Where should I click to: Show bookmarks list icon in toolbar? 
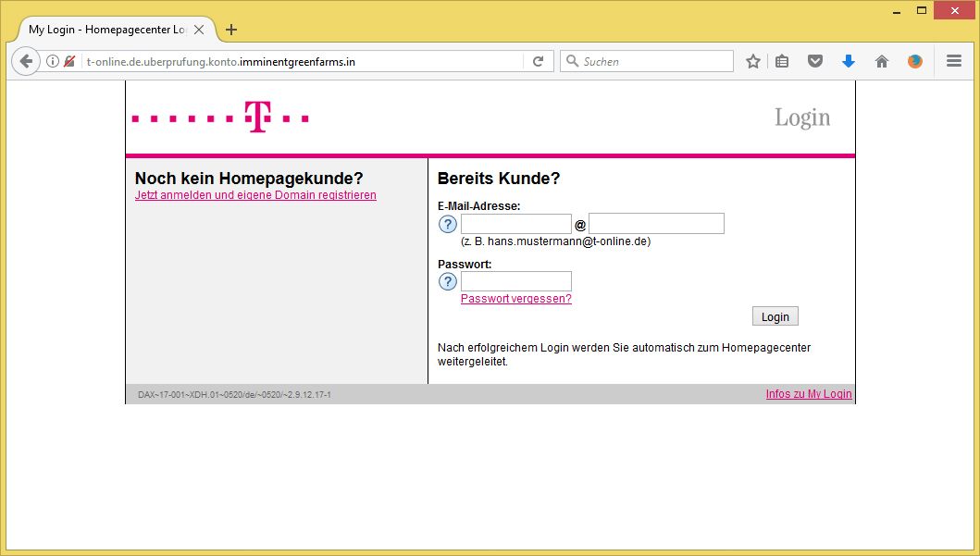coord(782,61)
